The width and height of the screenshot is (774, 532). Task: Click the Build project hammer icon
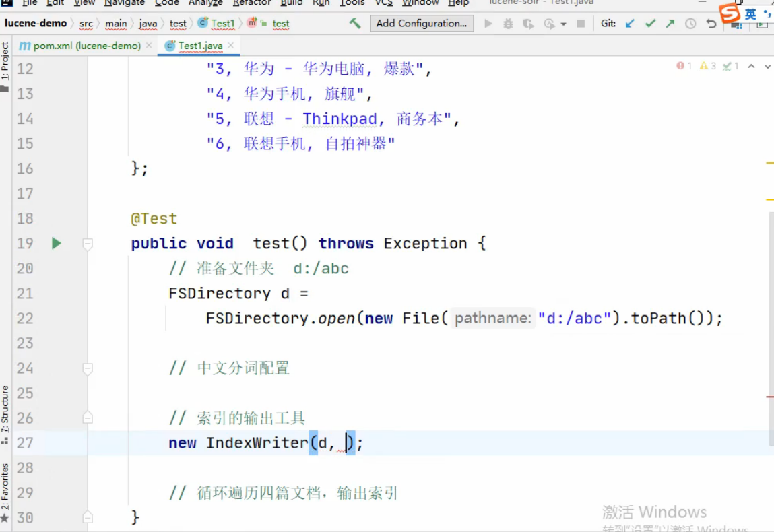[354, 23]
